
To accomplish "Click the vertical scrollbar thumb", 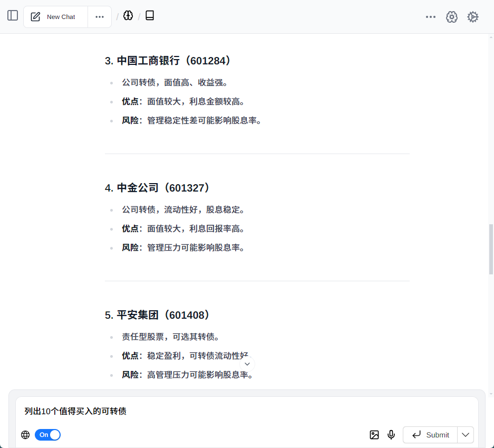I will (x=491, y=250).
